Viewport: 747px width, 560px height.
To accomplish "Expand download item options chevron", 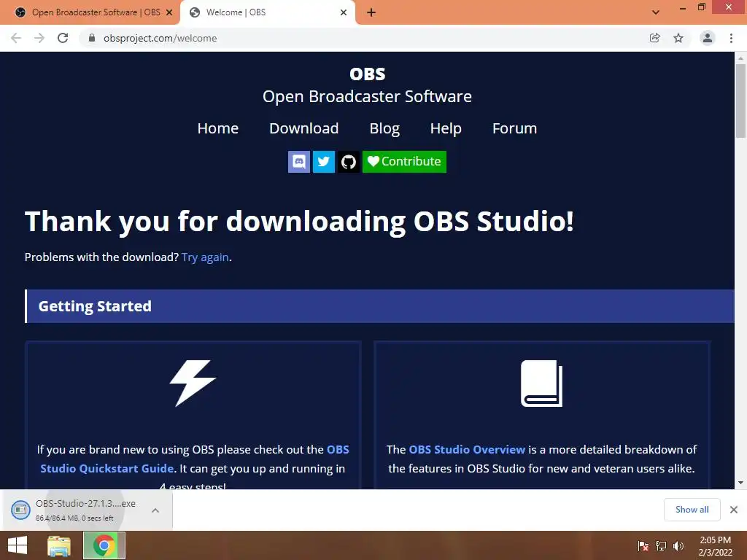I will point(155,510).
